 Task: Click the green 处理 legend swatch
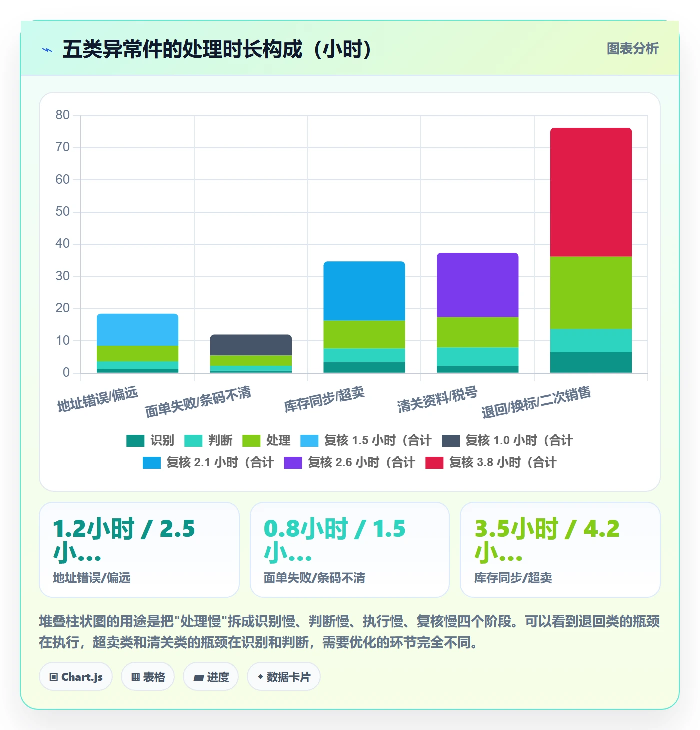click(x=251, y=441)
